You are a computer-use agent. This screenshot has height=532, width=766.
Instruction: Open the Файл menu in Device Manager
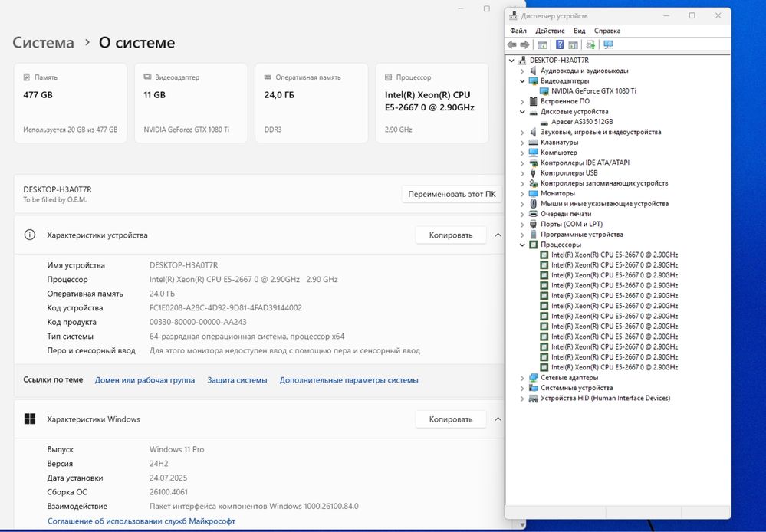pyautogui.click(x=518, y=31)
